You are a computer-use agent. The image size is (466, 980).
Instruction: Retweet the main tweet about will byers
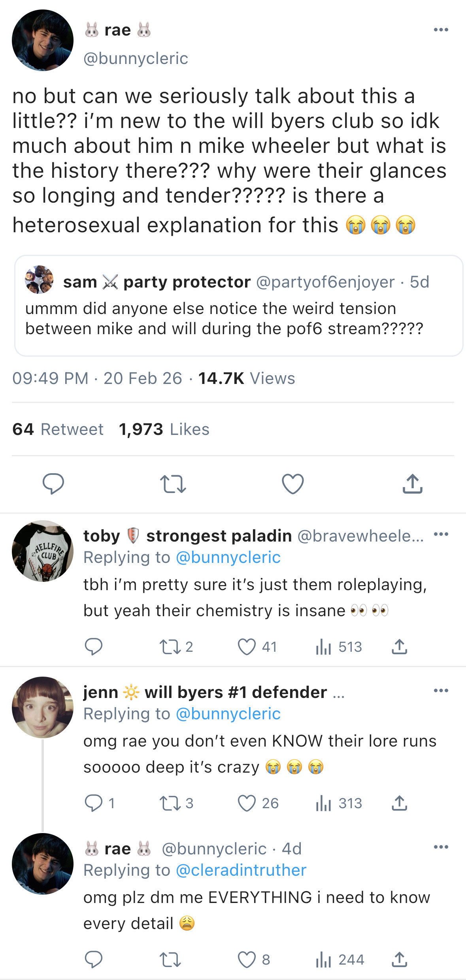click(173, 484)
